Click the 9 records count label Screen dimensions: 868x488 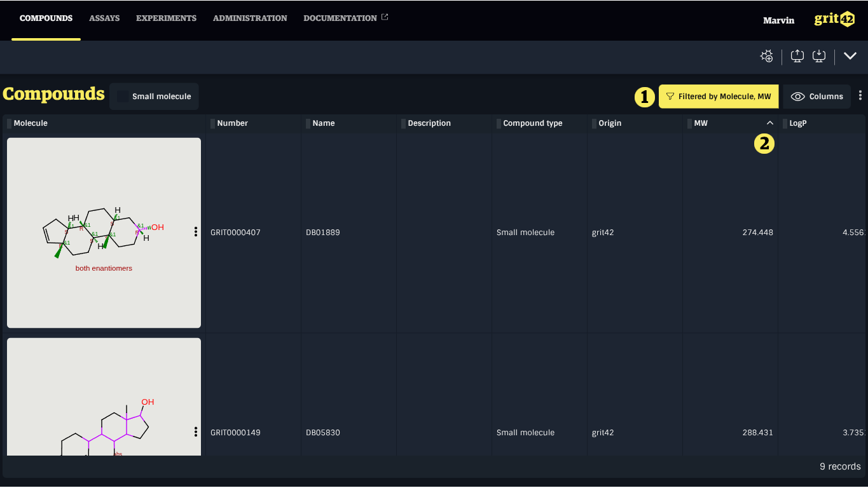(x=840, y=466)
